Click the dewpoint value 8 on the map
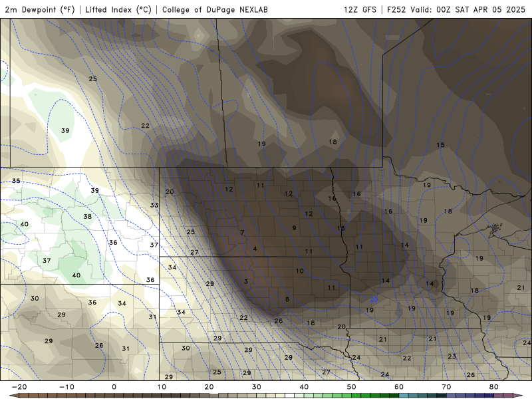 (x=287, y=299)
